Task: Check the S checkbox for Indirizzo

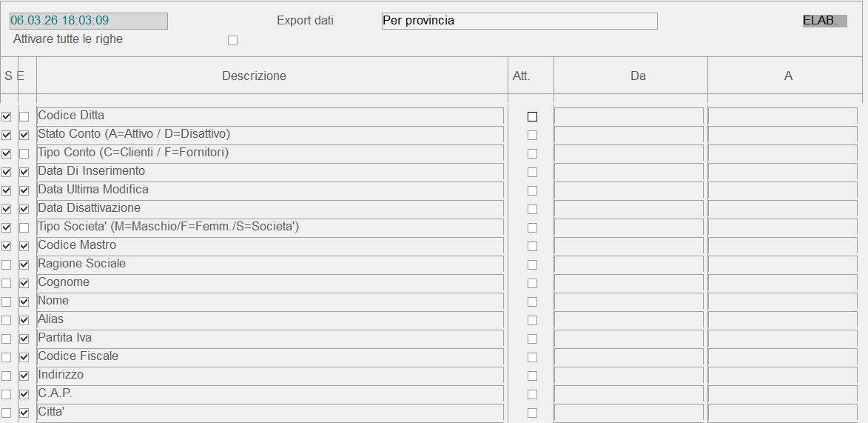Action: [7, 376]
